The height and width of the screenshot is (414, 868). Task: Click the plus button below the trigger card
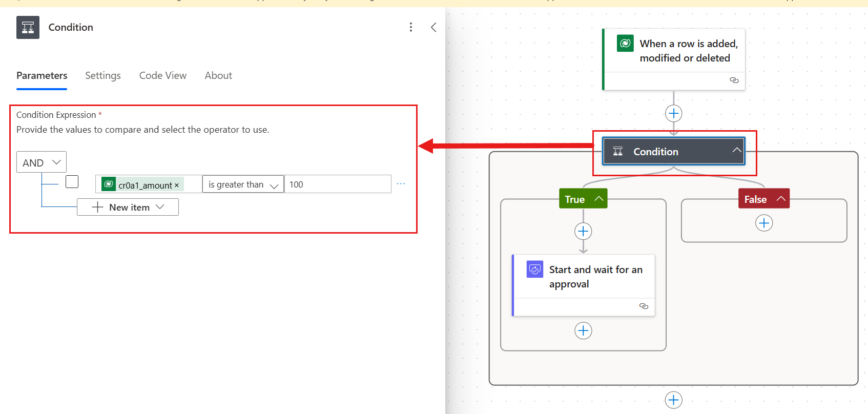673,113
